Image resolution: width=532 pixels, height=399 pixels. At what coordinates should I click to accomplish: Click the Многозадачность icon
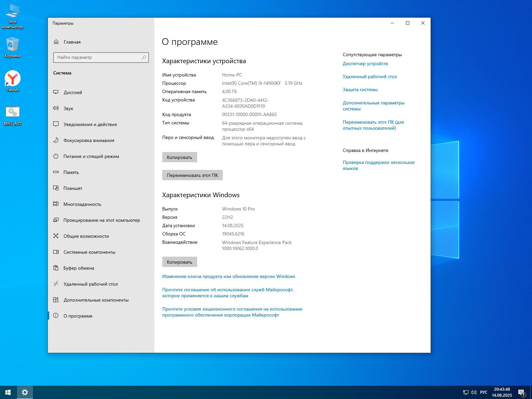tap(56, 204)
